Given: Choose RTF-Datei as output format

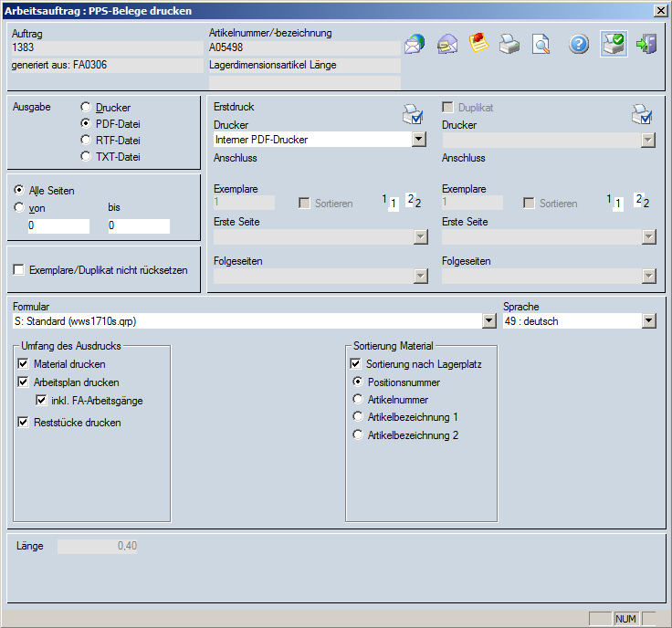Looking at the screenshot, I should coord(87,141).
